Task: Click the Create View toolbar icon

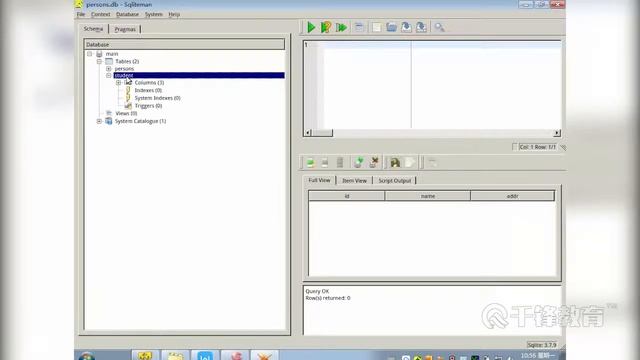Action: pyautogui.click(x=359, y=27)
